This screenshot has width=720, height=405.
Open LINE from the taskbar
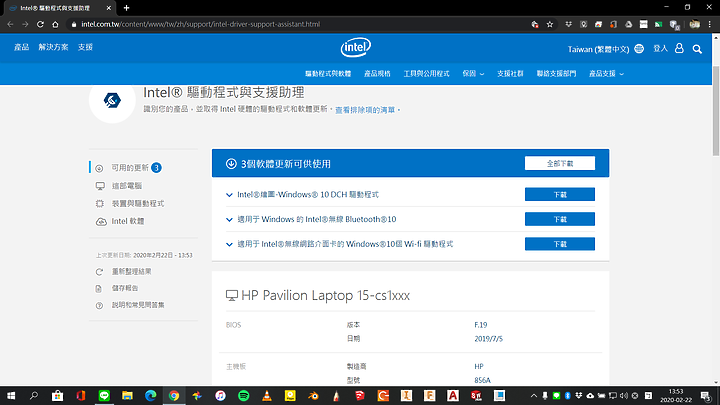(x=104, y=395)
